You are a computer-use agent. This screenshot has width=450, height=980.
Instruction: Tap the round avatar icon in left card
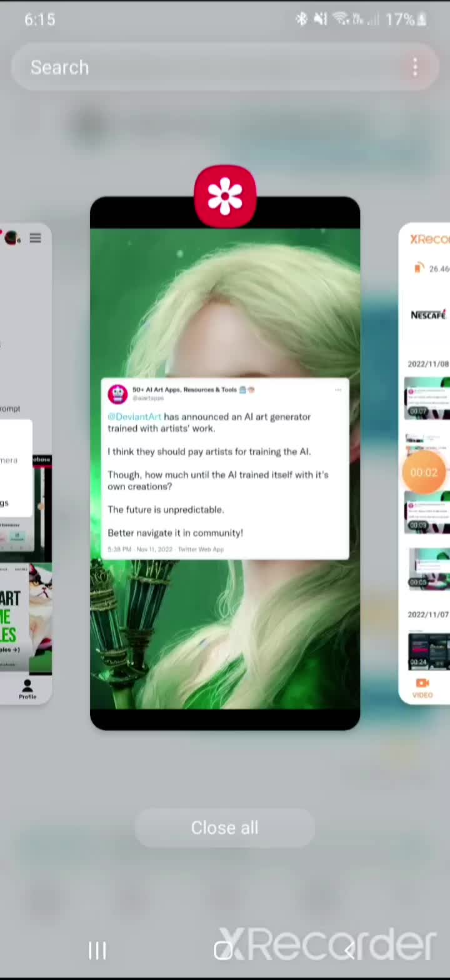click(11, 238)
